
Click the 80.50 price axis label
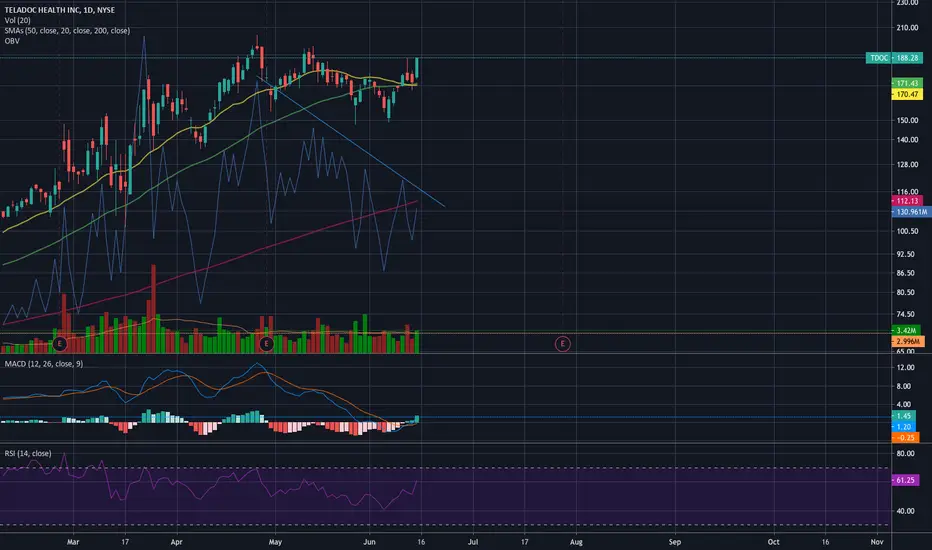click(x=906, y=292)
